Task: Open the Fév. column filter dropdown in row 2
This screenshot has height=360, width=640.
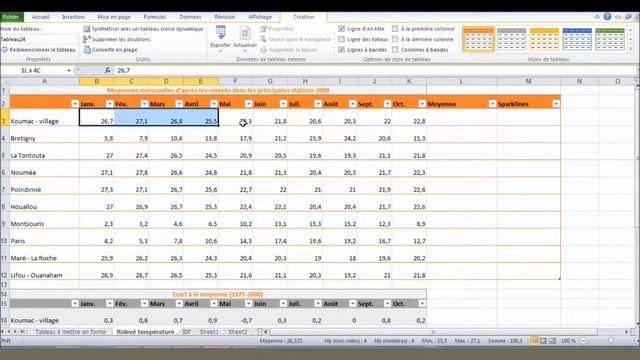Action: [x=144, y=104]
